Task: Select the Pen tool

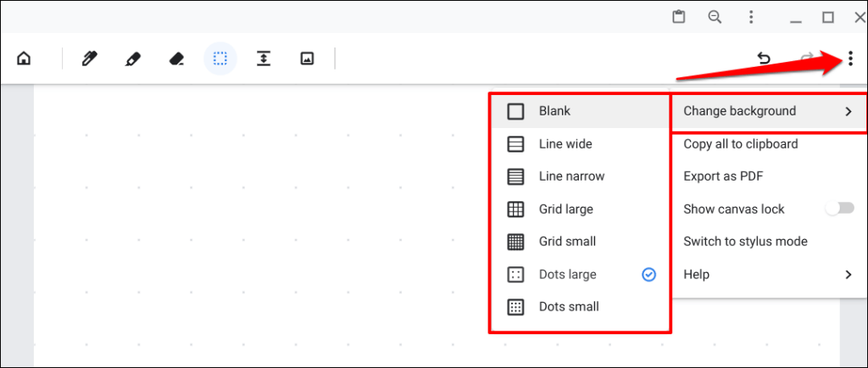Action: point(89,59)
